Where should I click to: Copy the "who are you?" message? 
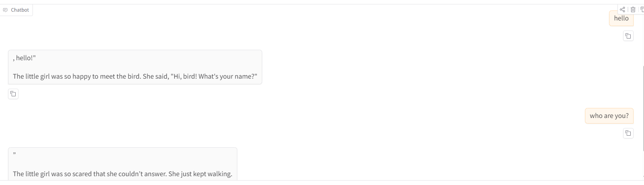coord(628,133)
